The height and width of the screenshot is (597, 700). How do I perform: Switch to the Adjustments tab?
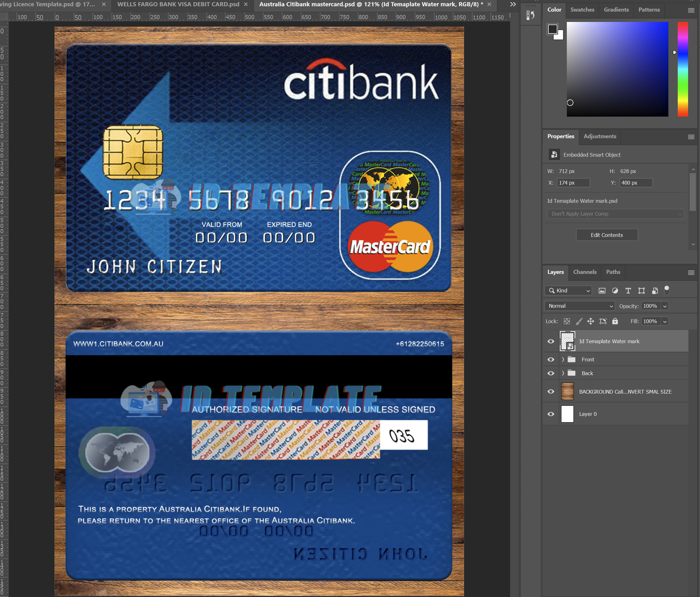(x=600, y=136)
